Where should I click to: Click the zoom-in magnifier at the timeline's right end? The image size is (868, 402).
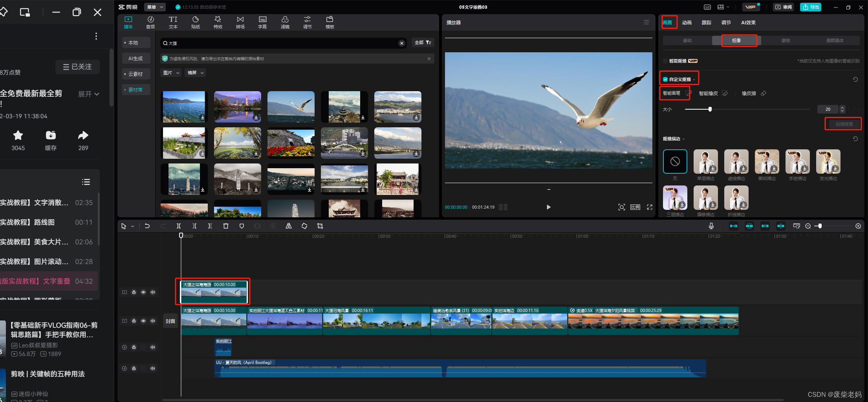(x=858, y=226)
